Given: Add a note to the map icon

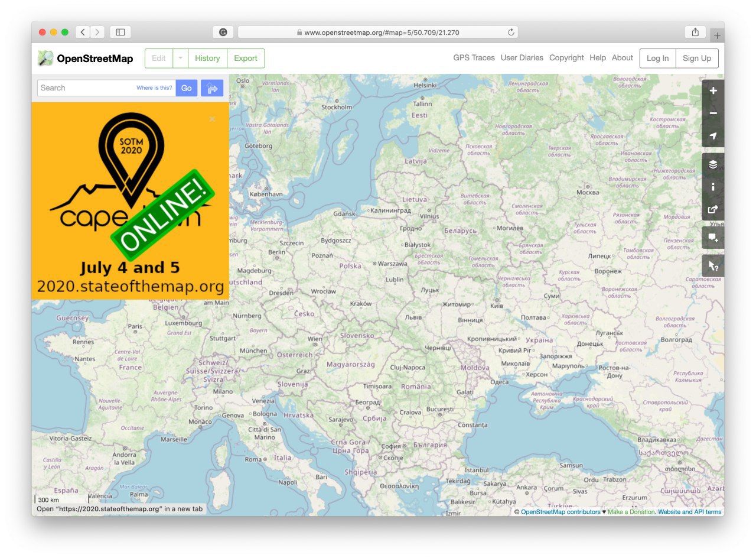Looking at the screenshot, I should coord(713,238).
